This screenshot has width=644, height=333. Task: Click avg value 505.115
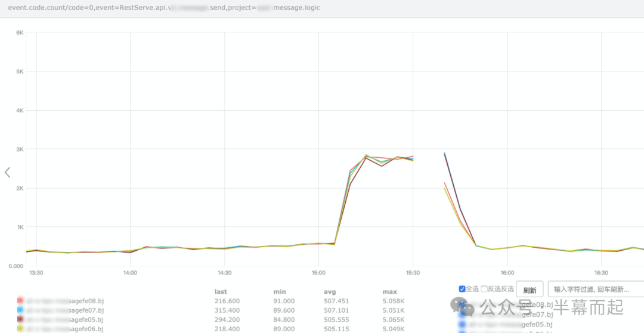tap(336, 329)
